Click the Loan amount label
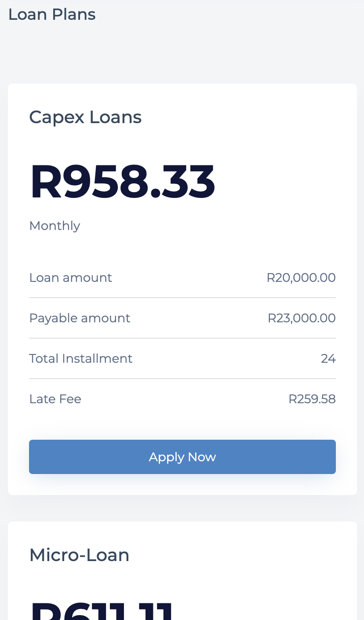This screenshot has width=364, height=620. (x=70, y=278)
